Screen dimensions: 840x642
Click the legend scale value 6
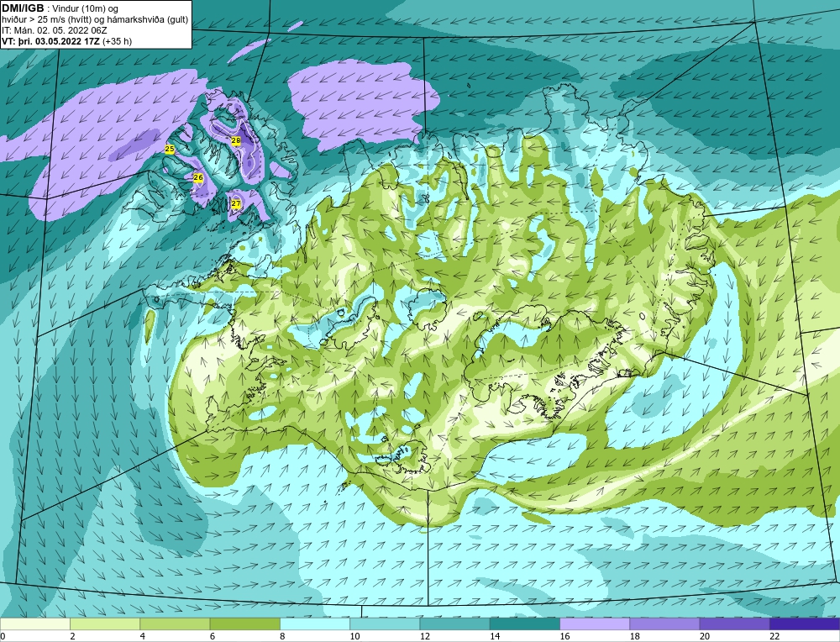(213, 637)
